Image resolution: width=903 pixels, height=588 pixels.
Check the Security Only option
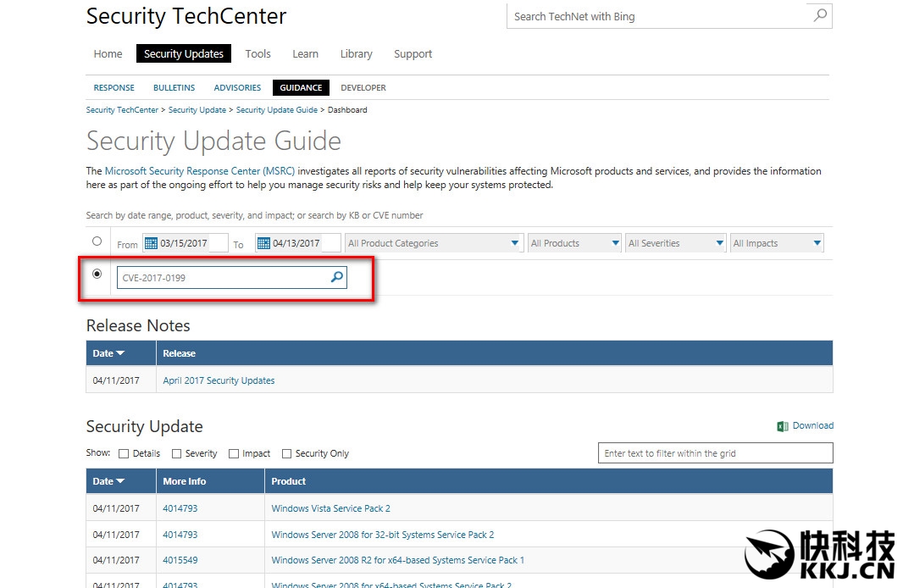286,453
